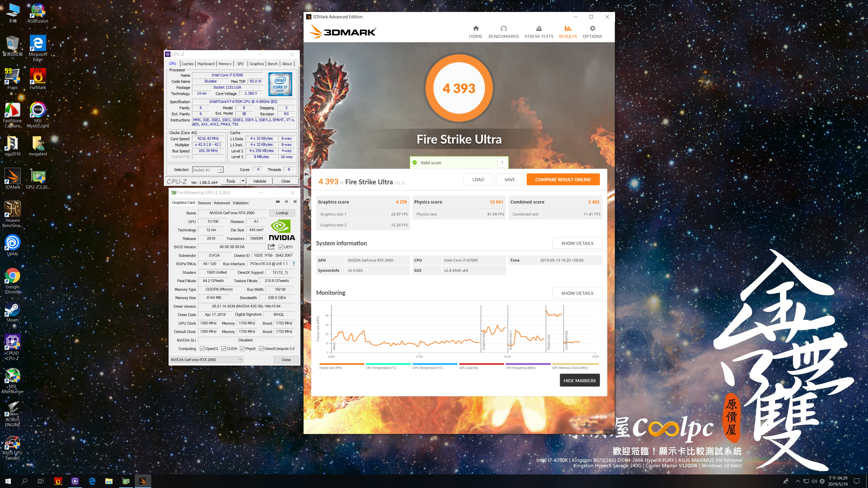
Task: Switch to Caches tab in CPU-Z
Action: [x=187, y=64]
